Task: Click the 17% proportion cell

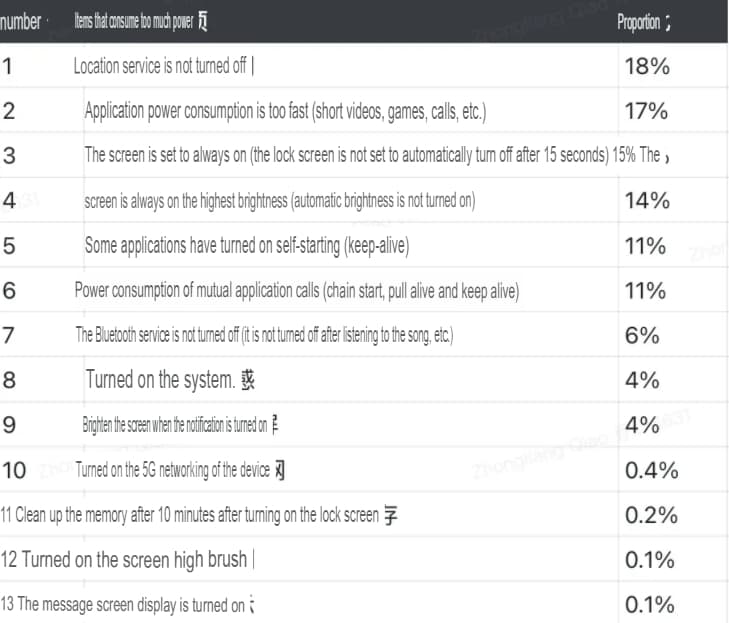Action: tap(646, 111)
